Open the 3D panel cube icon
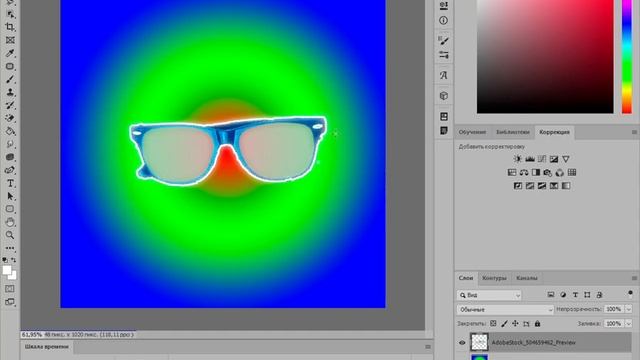This screenshot has width=640, height=360. tap(443, 96)
